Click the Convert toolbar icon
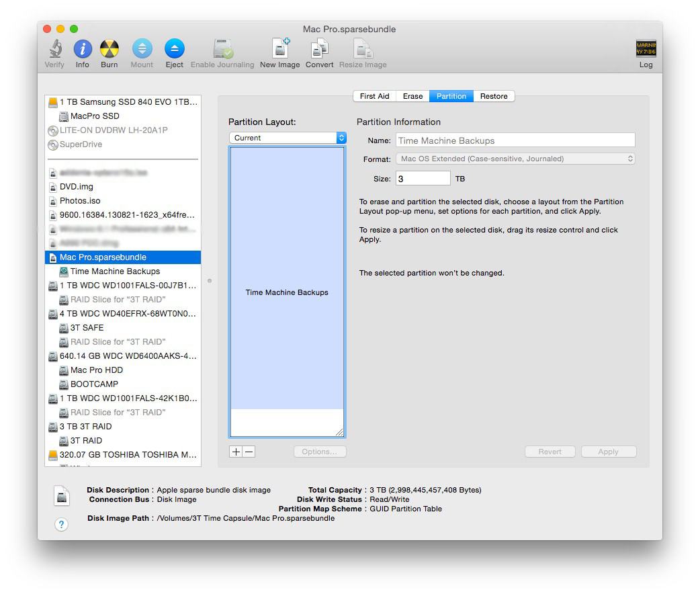Viewport: 700px width, 594px height. (320, 48)
